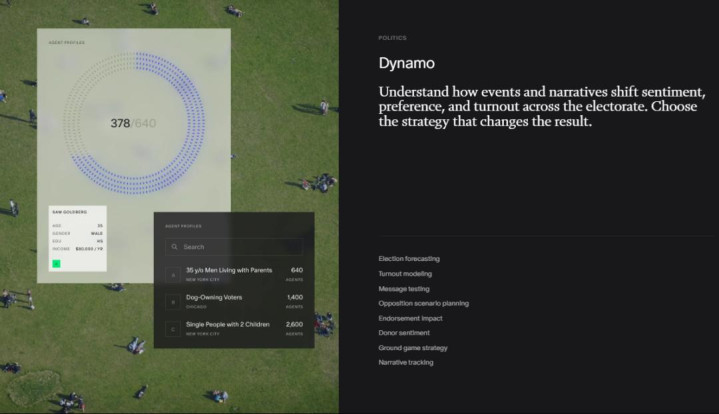Open Single People with 2 Children profile
This screenshot has height=414, width=719.
[231, 325]
